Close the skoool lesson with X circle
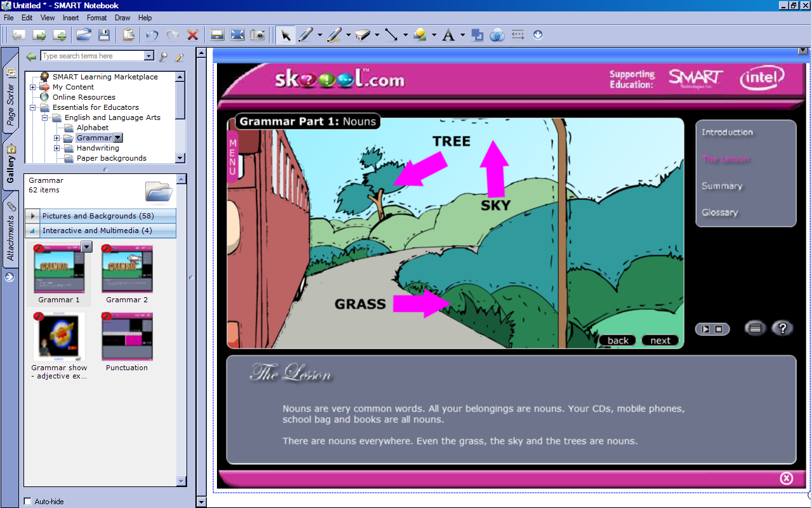The image size is (812, 508). 786,478
